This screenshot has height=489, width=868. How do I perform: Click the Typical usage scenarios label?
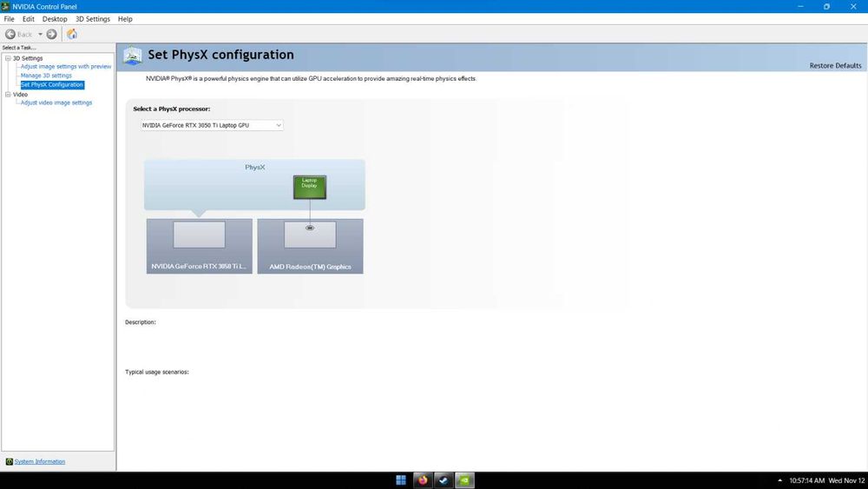pyautogui.click(x=156, y=372)
